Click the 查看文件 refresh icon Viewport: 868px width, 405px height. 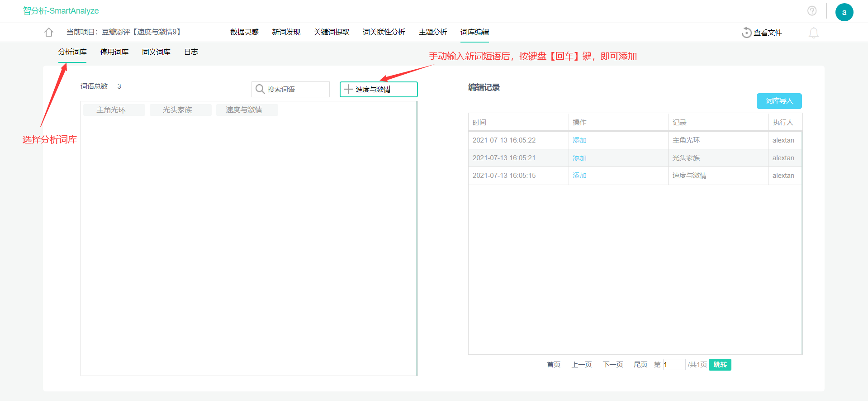[746, 33]
